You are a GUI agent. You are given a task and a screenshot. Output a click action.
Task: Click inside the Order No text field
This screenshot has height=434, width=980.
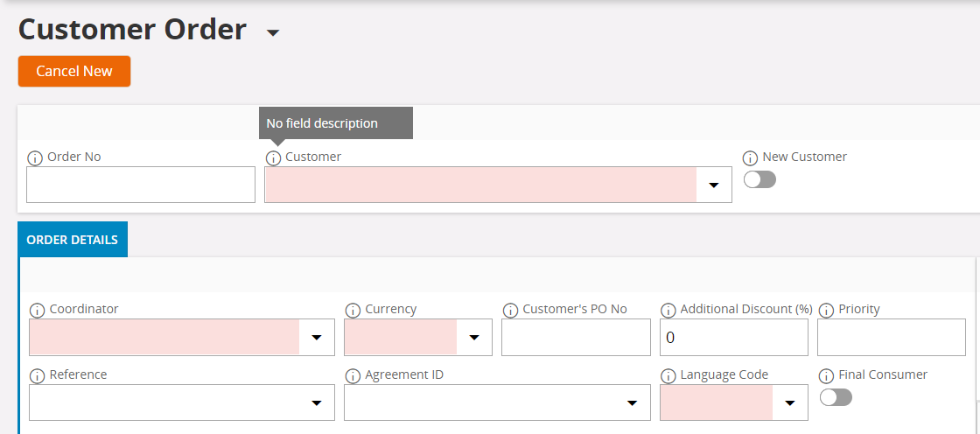(141, 185)
